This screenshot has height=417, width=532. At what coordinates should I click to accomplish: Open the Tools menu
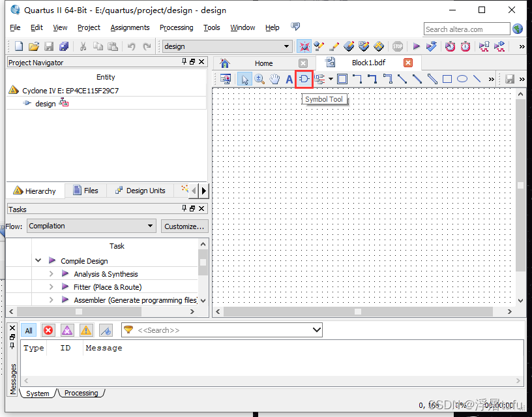pos(212,27)
